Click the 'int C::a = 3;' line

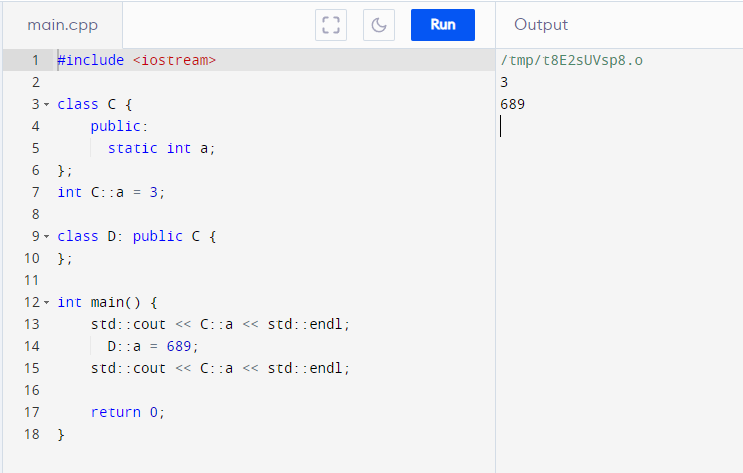pos(111,192)
